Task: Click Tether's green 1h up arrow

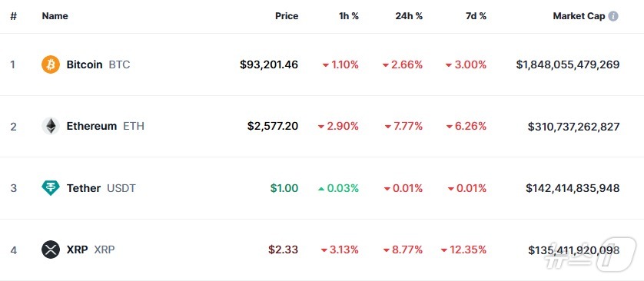Action: [321, 188]
